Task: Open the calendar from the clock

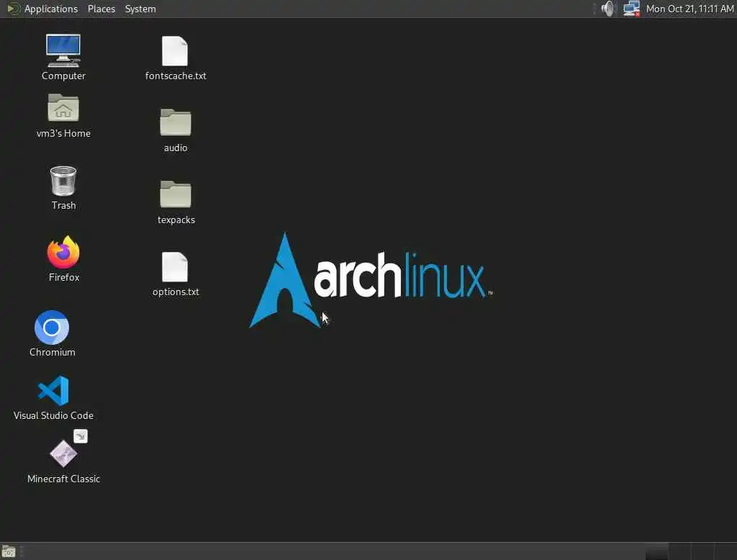Action: click(x=689, y=9)
